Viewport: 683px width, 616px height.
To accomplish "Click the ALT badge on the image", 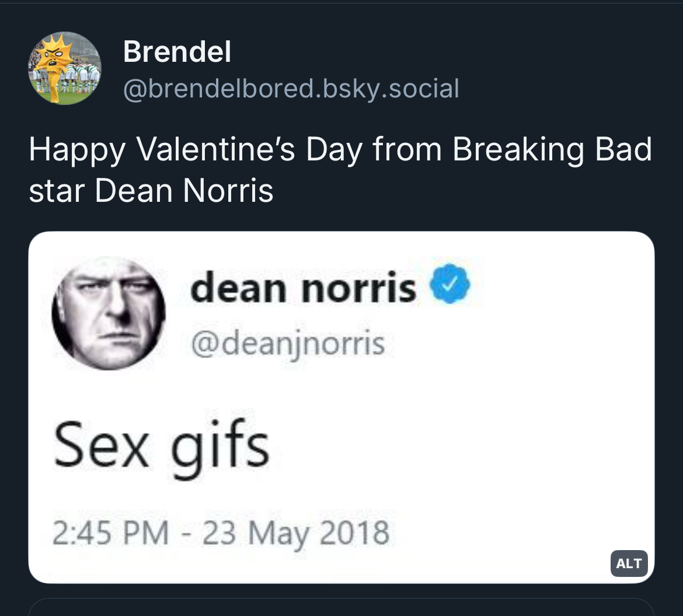I will (x=629, y=563).
